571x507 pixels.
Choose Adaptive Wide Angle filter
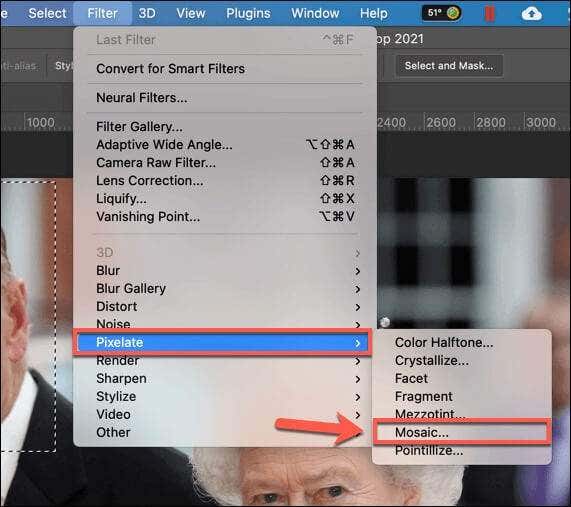pos(225,145)
